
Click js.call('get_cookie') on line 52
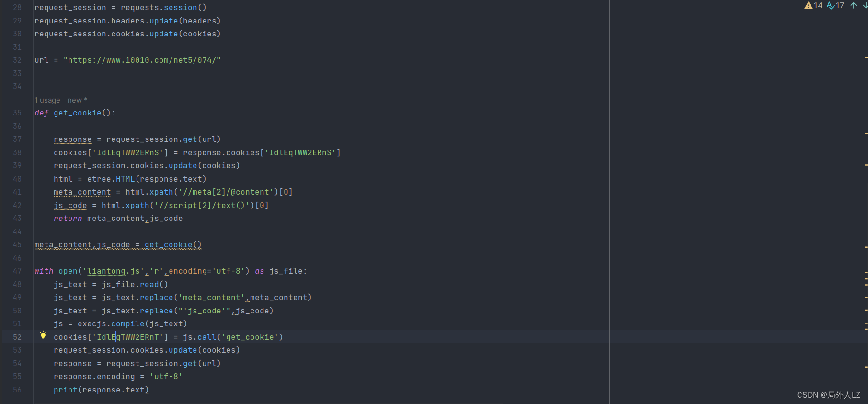[233, 337]
